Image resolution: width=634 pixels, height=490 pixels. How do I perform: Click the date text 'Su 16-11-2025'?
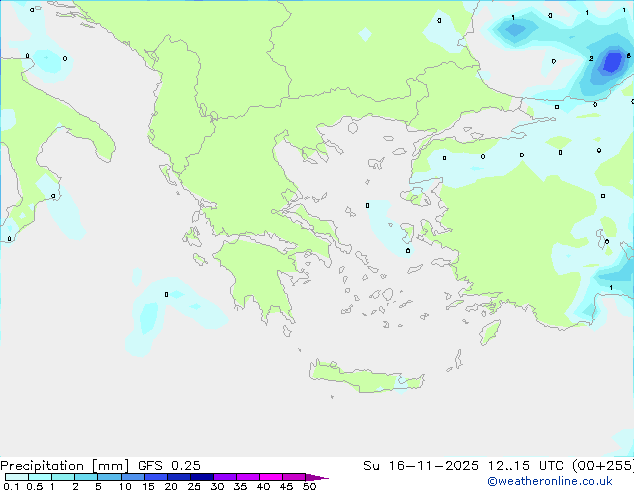421,466
